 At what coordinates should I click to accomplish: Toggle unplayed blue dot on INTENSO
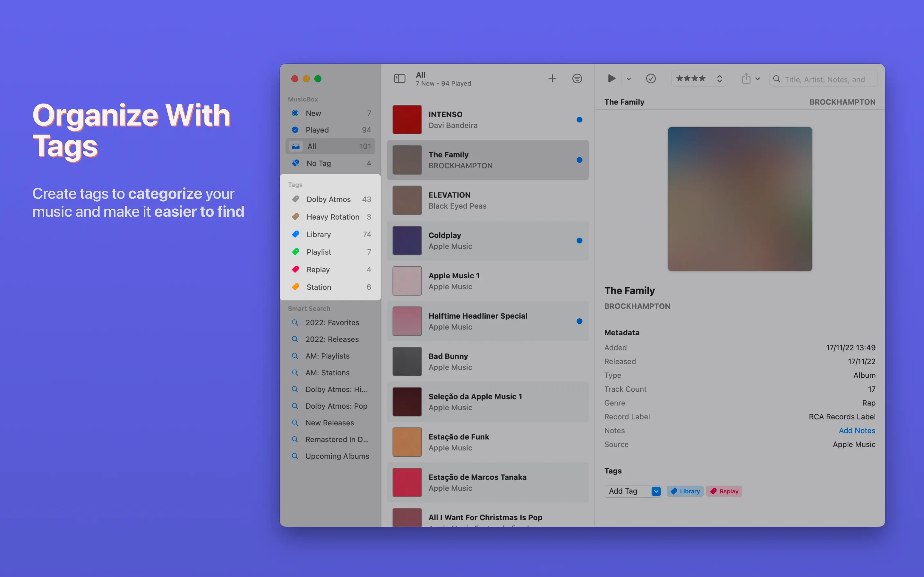tap(579, 120)
